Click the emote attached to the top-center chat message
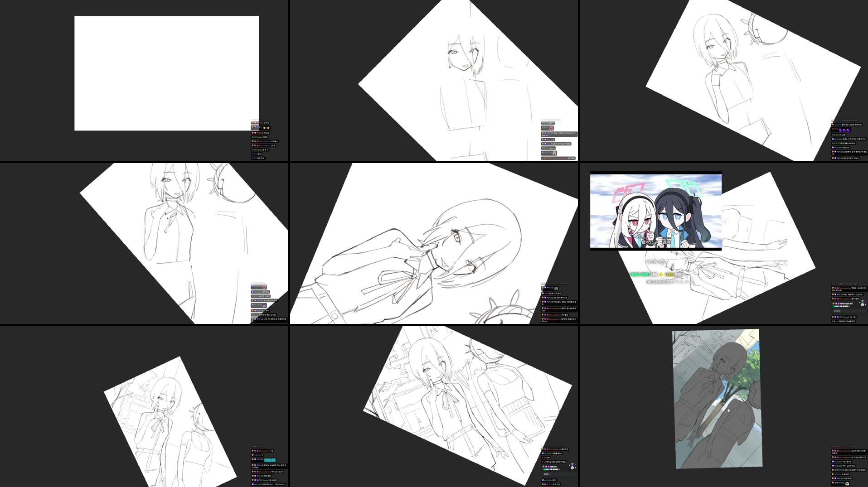The width and height of the screenshot is (868, 487). click(551, 128)
